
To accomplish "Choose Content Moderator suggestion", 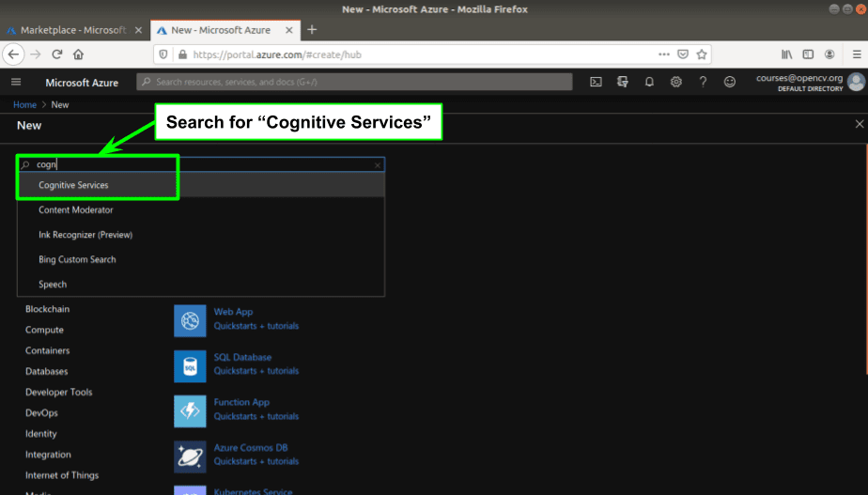I will pos(201,209).
